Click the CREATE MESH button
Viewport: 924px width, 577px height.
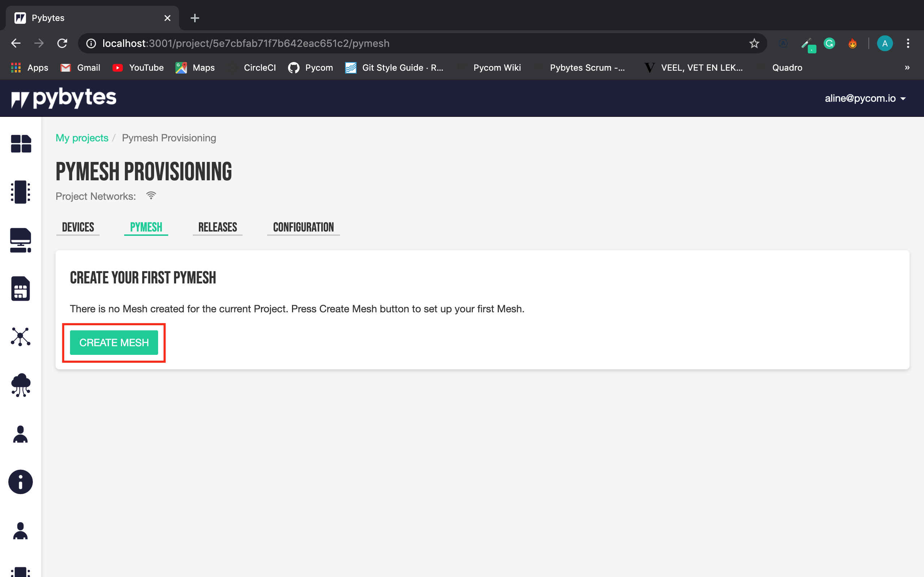(x=114, y=342)
